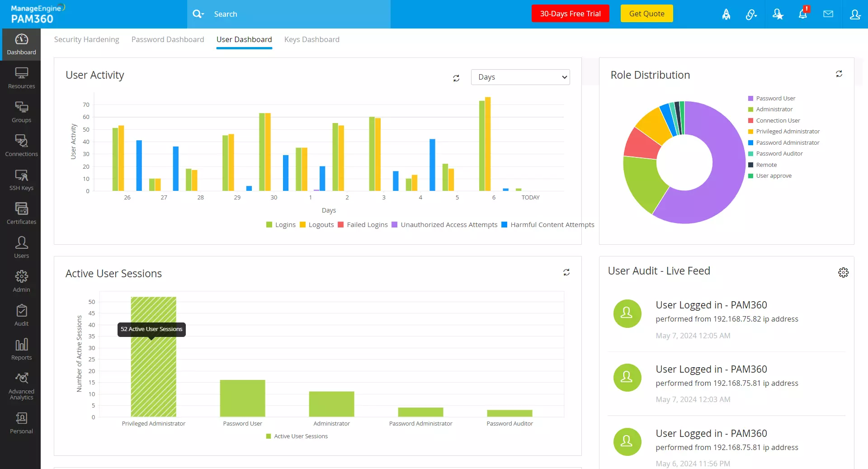Open the user account dropdown in header

point(855,14)
